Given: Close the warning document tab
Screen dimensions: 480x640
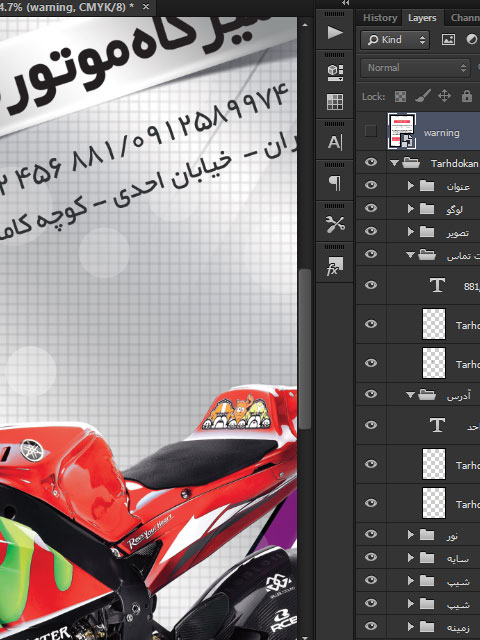Looking at the screenshot, I should (x=146, y=7).
